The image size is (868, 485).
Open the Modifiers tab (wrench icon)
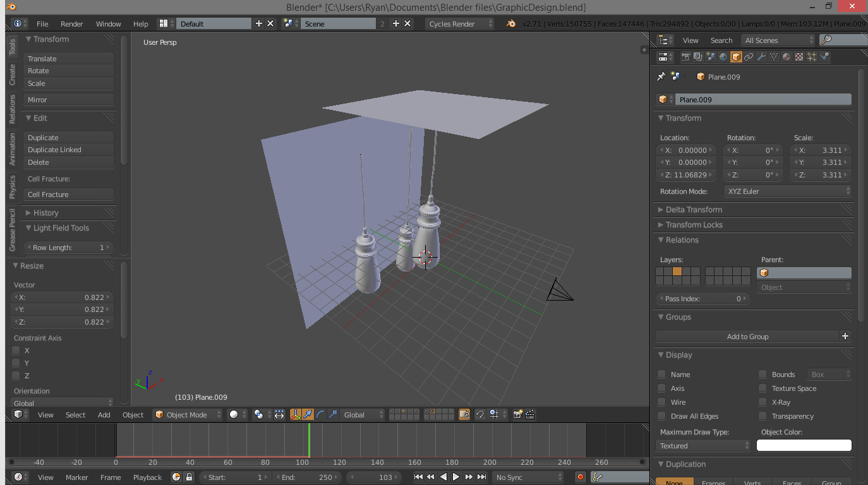click(761, 57)
